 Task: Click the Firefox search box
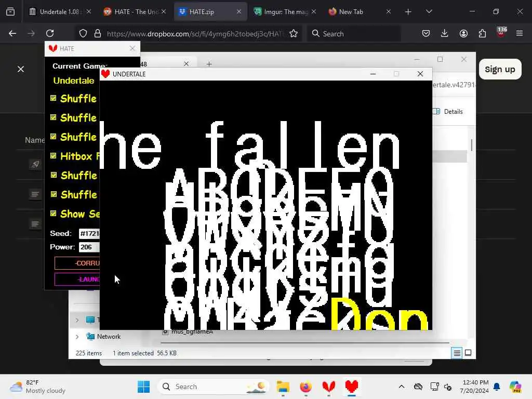(x=354, y=34)
